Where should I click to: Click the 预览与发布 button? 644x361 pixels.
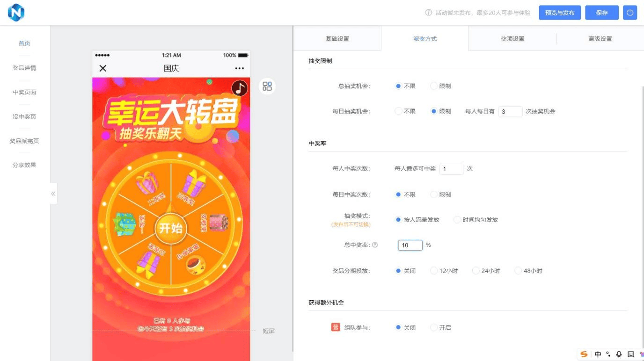[559, 13]
